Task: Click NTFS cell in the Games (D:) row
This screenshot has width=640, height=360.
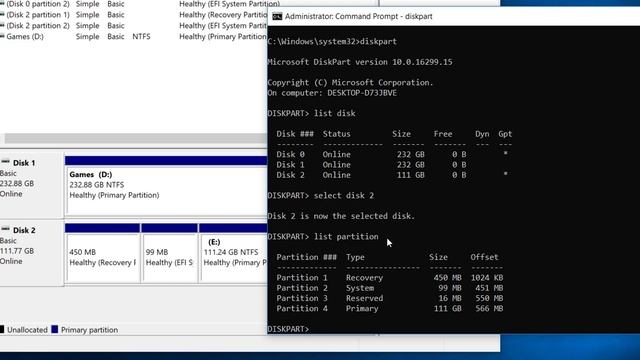Action: [x=141, y=37]
